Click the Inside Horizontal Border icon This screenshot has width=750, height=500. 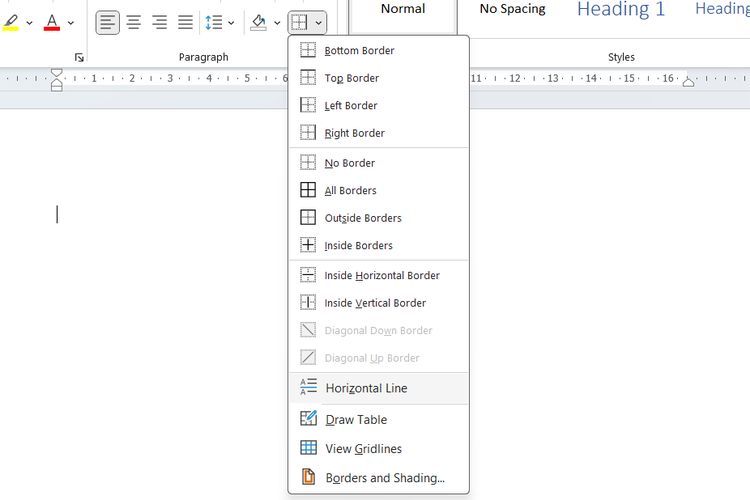point(308,275)
